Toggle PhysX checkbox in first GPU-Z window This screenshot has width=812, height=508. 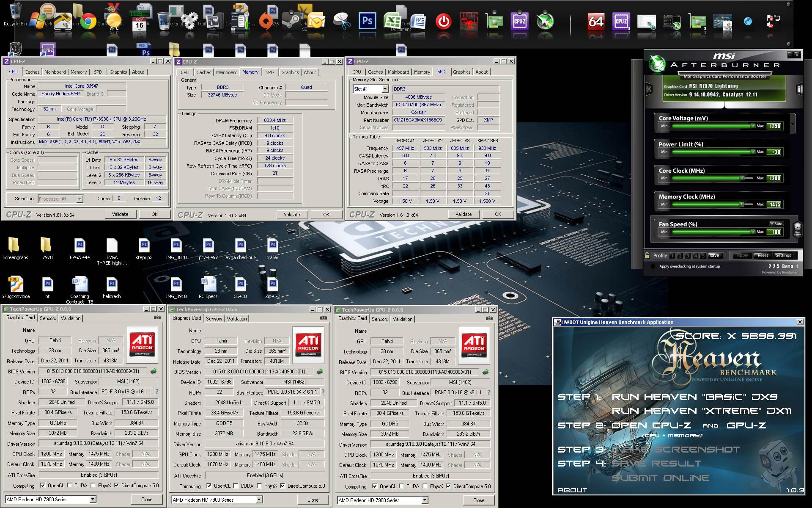93,486
